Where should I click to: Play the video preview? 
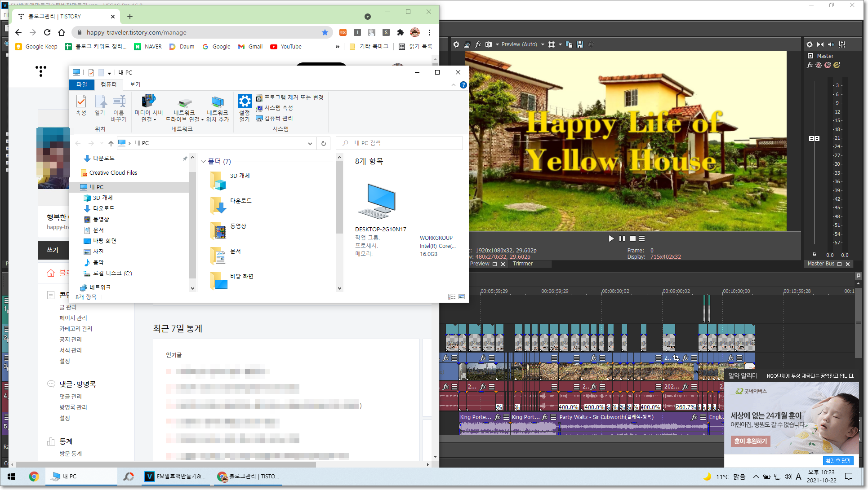click(611, 238)
